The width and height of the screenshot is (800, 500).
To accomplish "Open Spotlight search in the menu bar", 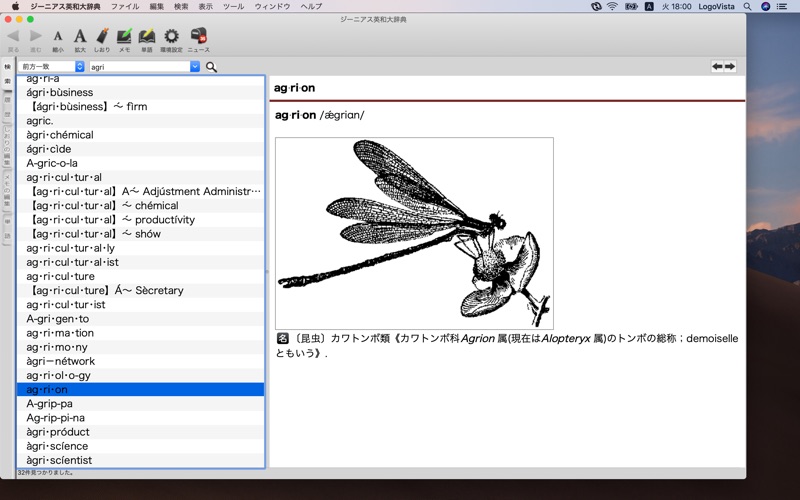I will coord(747,6).
